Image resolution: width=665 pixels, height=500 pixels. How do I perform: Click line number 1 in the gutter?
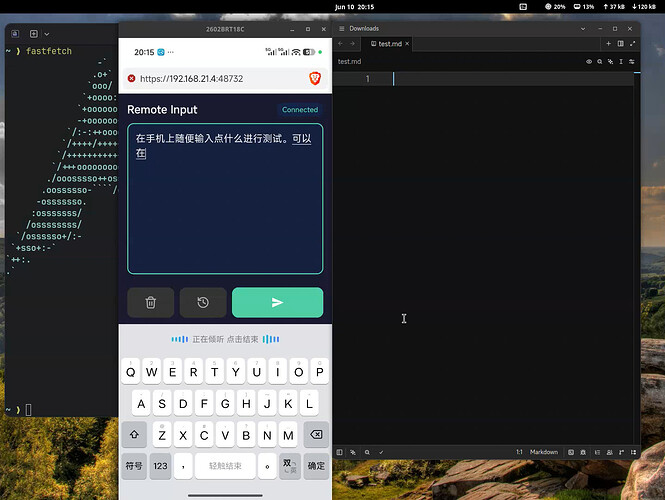point(367,78)
